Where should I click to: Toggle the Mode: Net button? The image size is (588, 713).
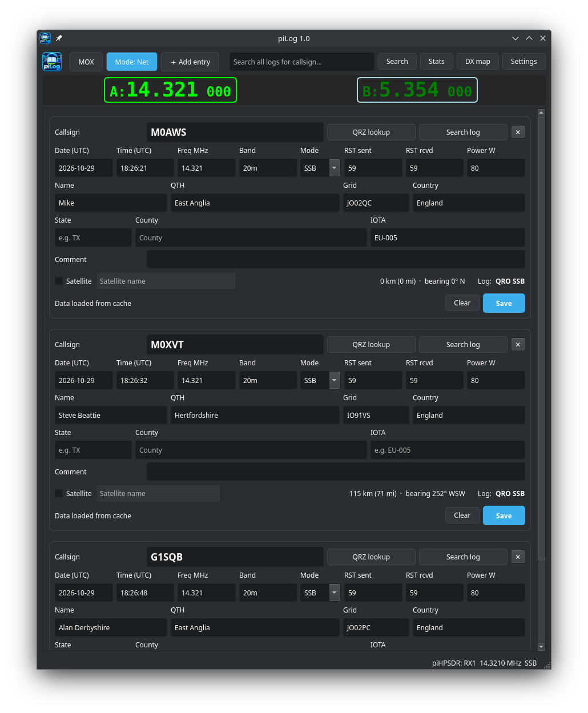coord(132,62)
